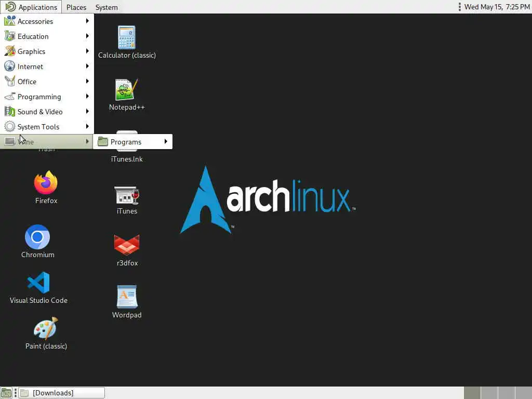
Task: Open the Places menu
Action: coord(76,7)
